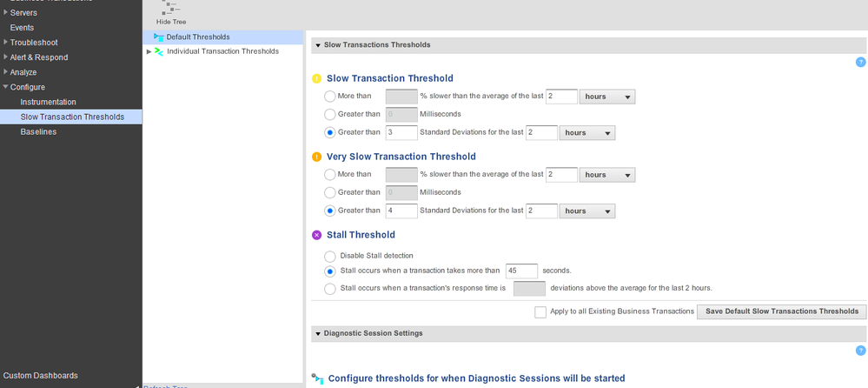
Task: Open Custom Dashboards in the sidebar
Action: (x=40, y=376)
